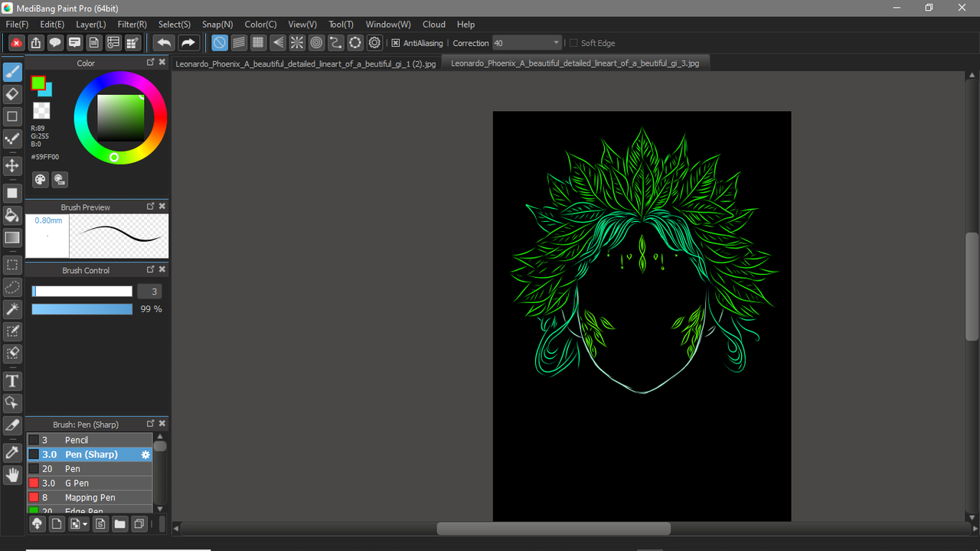This screenshot has height=551, width=980.
Task: Close the Brush Preview panel
Action: (x=162, y=206)
